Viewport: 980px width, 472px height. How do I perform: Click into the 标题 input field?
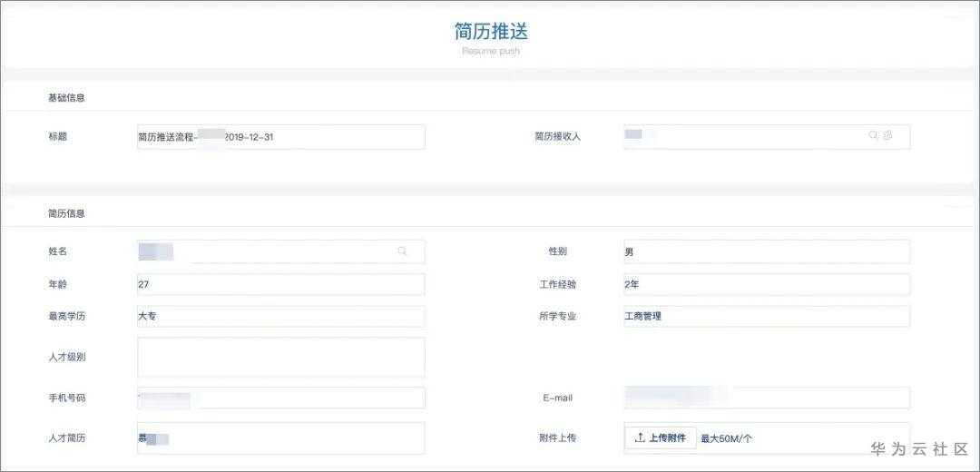point(281,137)
